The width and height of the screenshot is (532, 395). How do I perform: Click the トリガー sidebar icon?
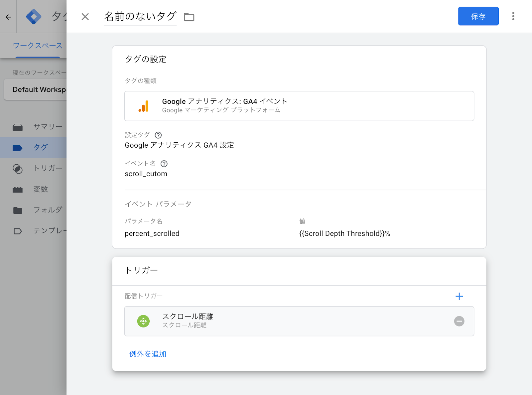[x=18, y=169]
